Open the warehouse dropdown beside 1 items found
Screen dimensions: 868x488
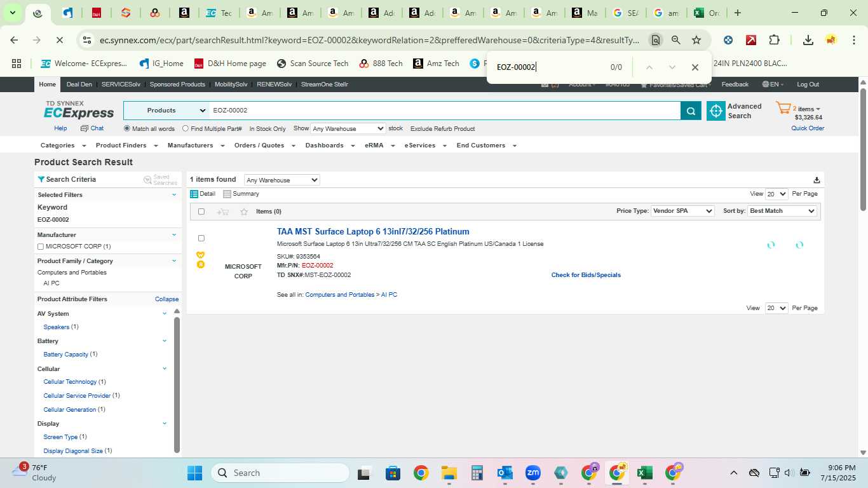point(281,180)
